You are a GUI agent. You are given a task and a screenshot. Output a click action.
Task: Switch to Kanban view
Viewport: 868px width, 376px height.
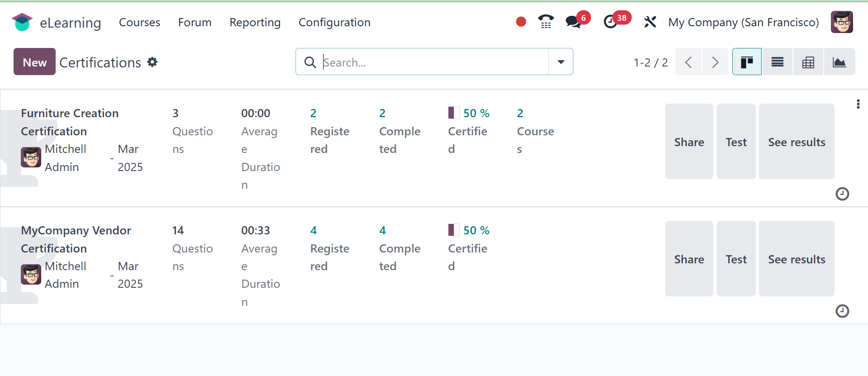point(747,62)
